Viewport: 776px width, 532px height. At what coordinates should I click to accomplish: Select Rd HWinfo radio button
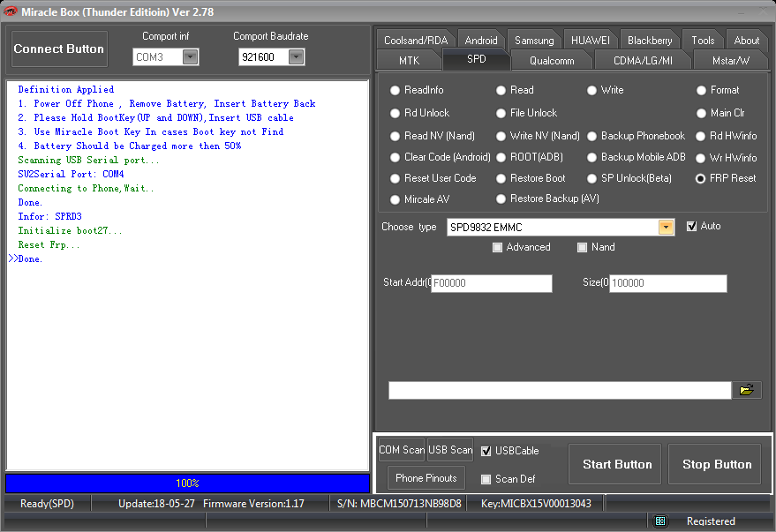pos(700,136)
